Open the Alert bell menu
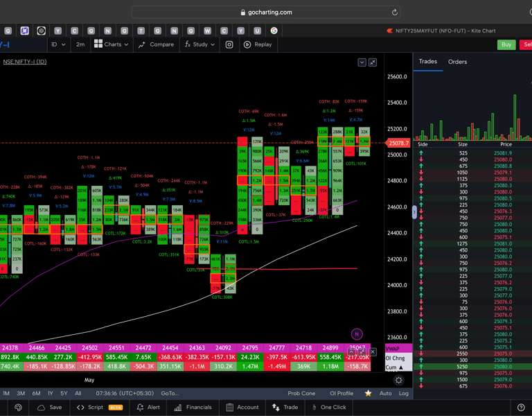Image resolution: width=532 pixels, height=416 pixels. (x=148, y=408)
